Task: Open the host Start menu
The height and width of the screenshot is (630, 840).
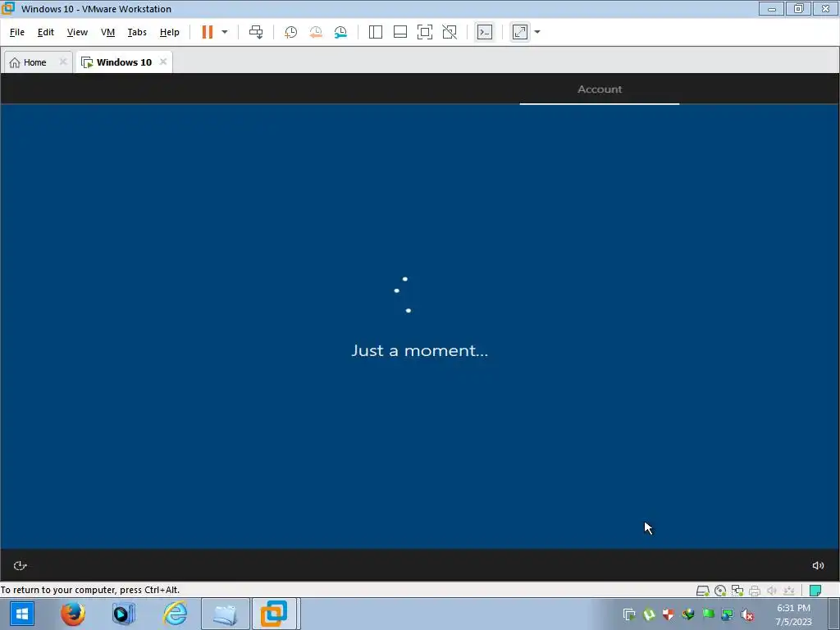Action: tap(22, 614)
